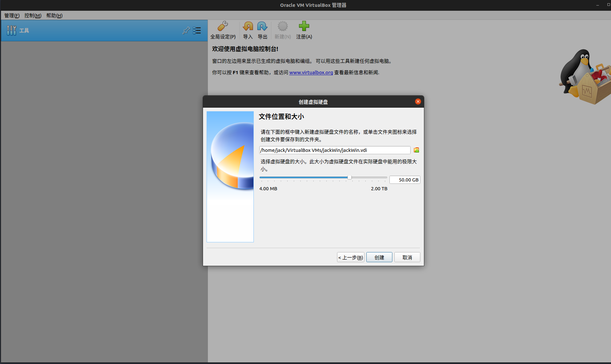
Task: Click the 欢迎使用虚拟电脑控制台! welcome heading
Action: (245, 49)
